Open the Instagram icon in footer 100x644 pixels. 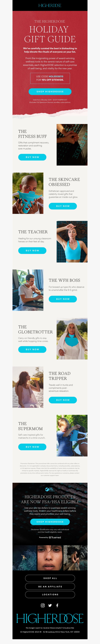tap(43, 605)
